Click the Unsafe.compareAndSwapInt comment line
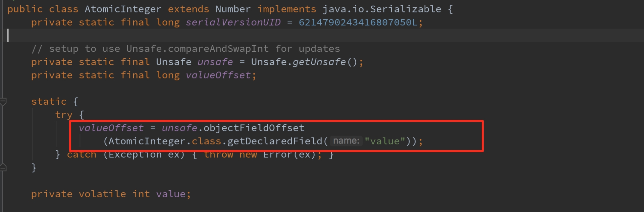The width and height of the screenshot is (644, 212). (185, 49)
